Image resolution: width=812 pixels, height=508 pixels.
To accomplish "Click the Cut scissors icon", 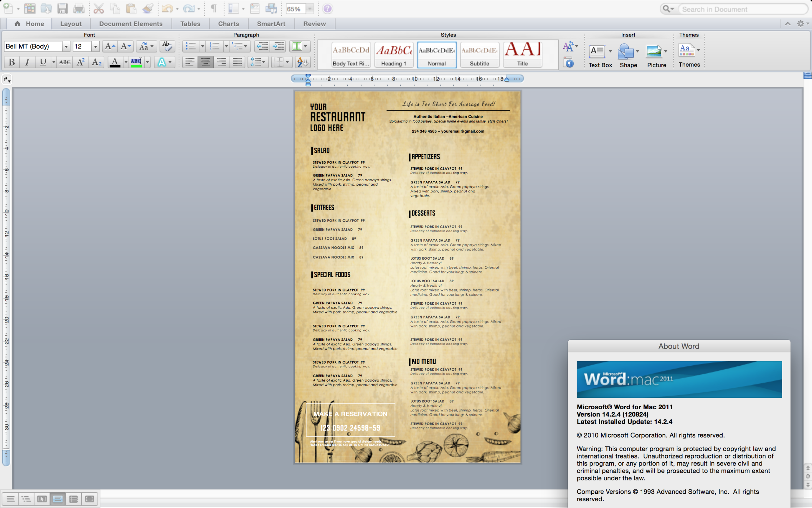I will point(98,9).
